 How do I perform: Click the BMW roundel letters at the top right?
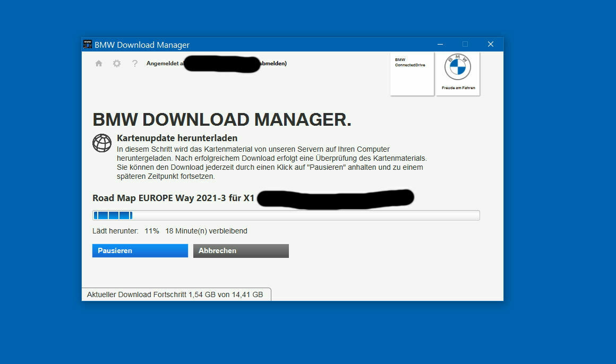point(458,66)
